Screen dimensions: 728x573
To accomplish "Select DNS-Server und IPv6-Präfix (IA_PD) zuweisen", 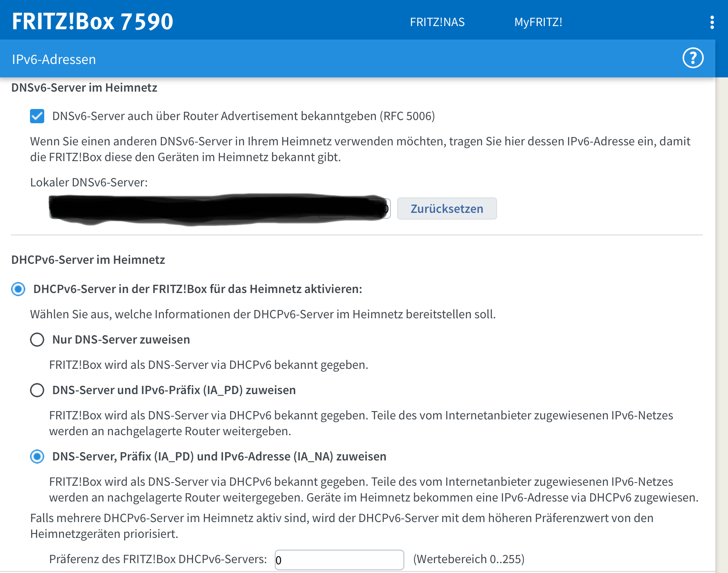I will pos(37,390).
